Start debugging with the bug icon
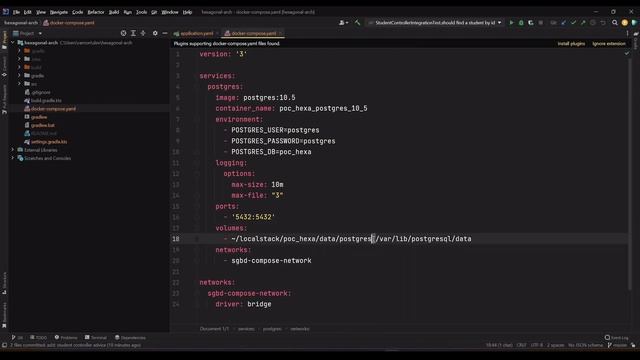The image size is (640, 360). [x=521, y=23]
